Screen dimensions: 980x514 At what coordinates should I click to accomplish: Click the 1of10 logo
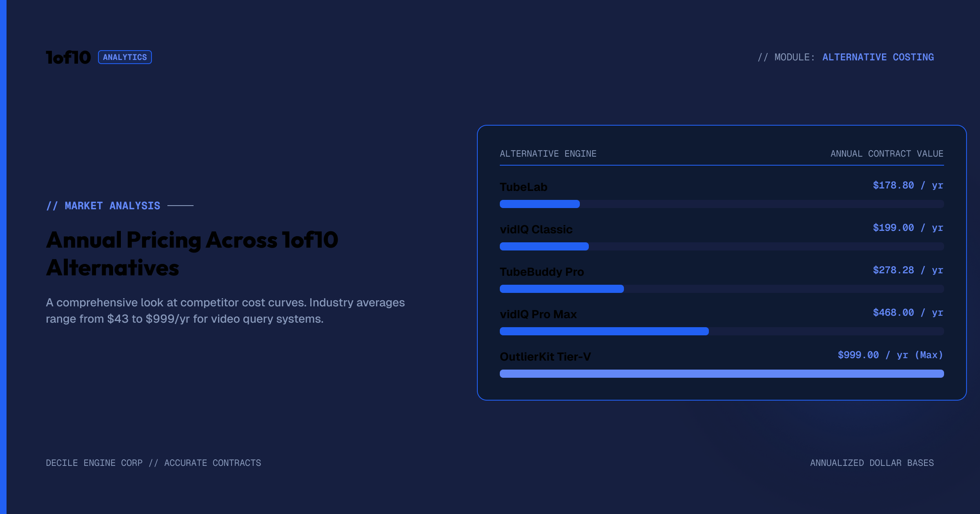68,58
